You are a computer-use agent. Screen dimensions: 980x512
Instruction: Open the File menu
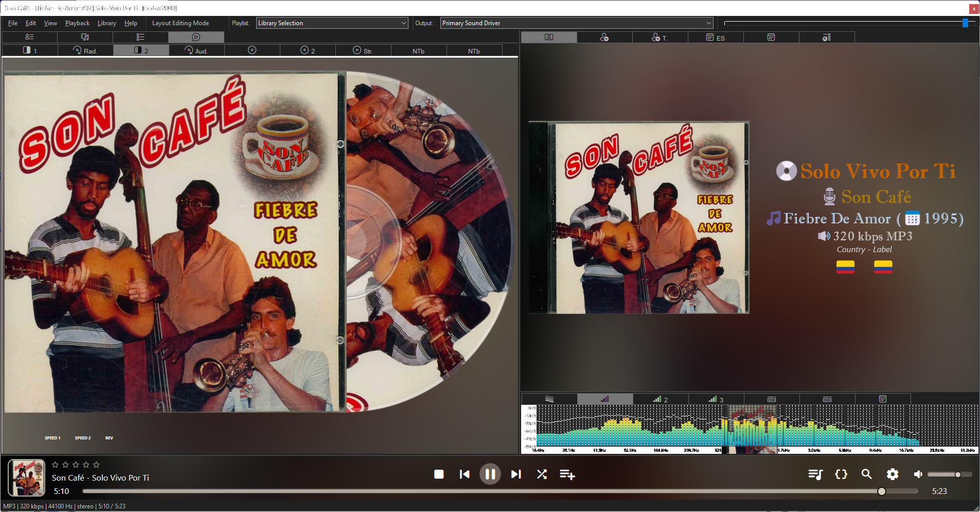13,23
